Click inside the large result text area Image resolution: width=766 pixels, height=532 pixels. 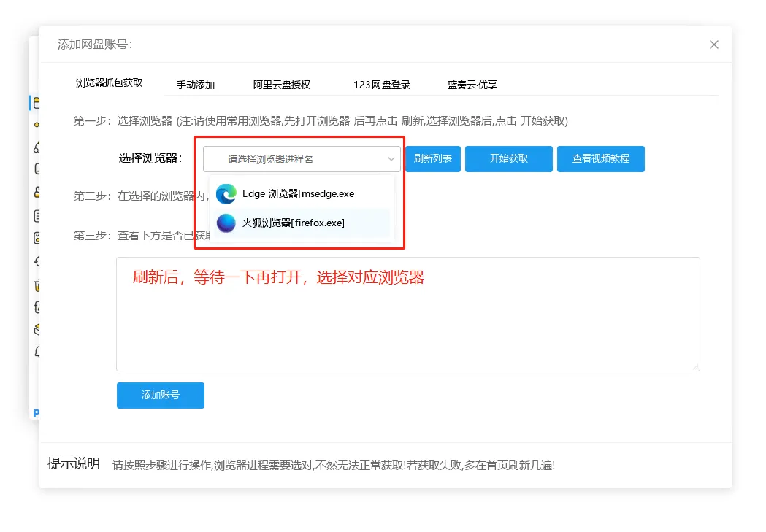[x=407, y=314]
